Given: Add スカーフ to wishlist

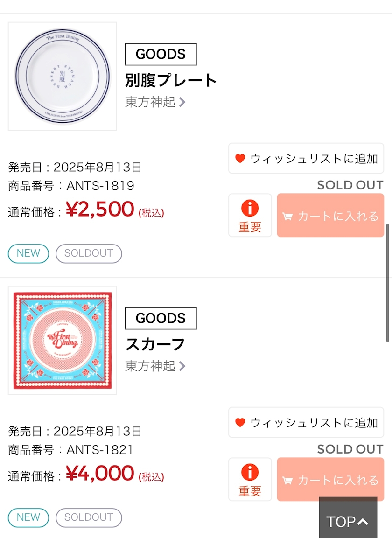Looking at the screenshot, I should (306, 423).
